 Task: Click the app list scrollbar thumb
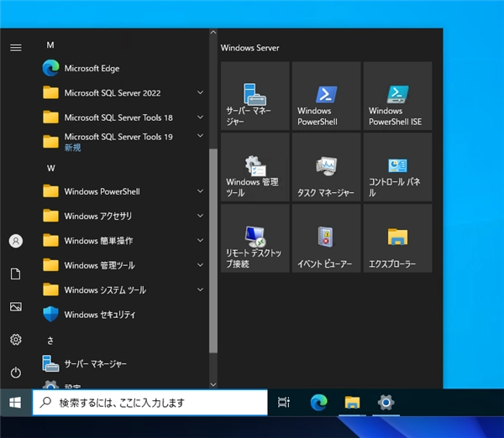click(213, 251)
